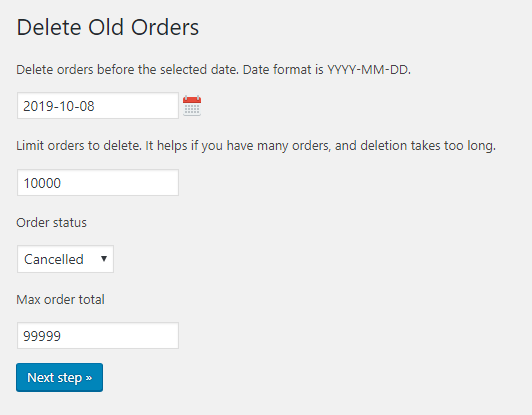Click the grid area of the calendar icon

tap(192, 109)
